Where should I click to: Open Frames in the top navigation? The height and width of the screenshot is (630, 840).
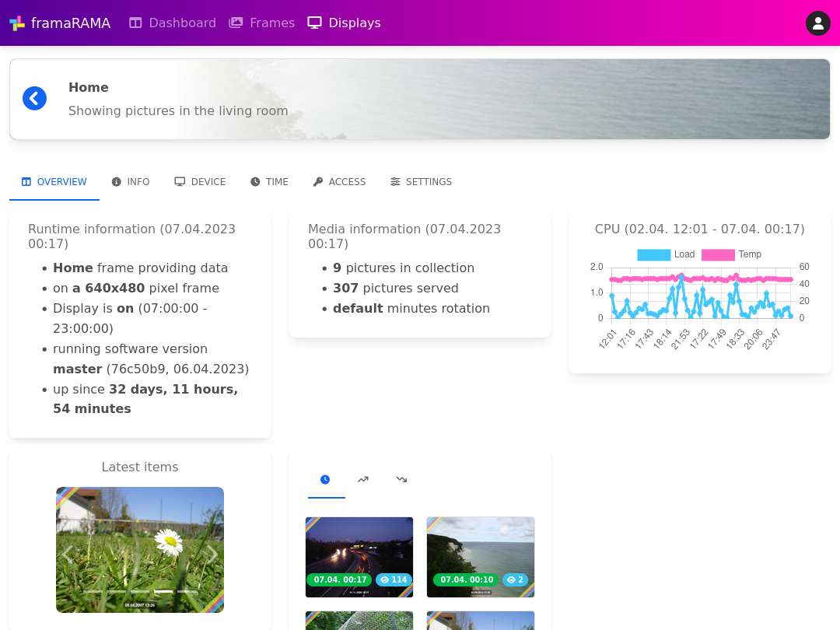click(x=262, y=23)
